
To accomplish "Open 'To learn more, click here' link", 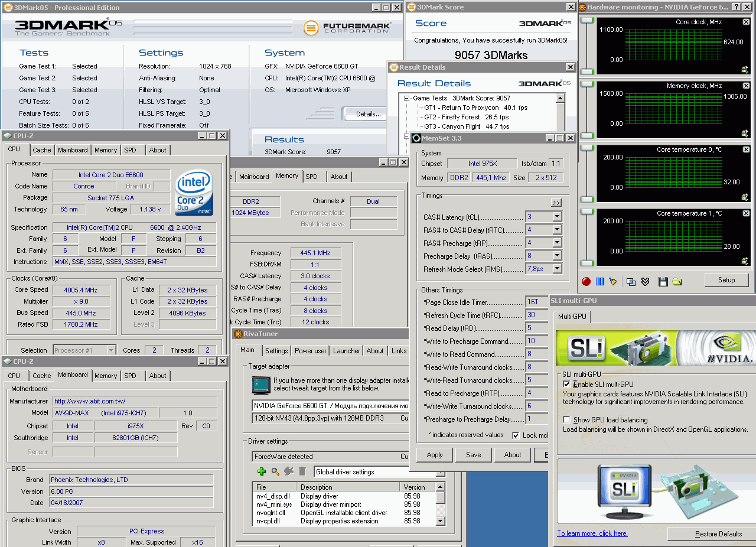I will (592, 533).
